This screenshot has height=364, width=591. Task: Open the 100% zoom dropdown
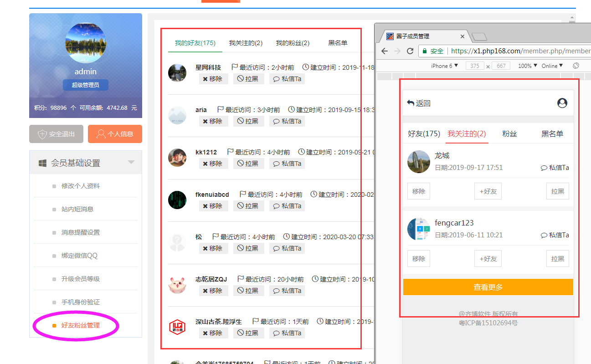click(527, 66)
